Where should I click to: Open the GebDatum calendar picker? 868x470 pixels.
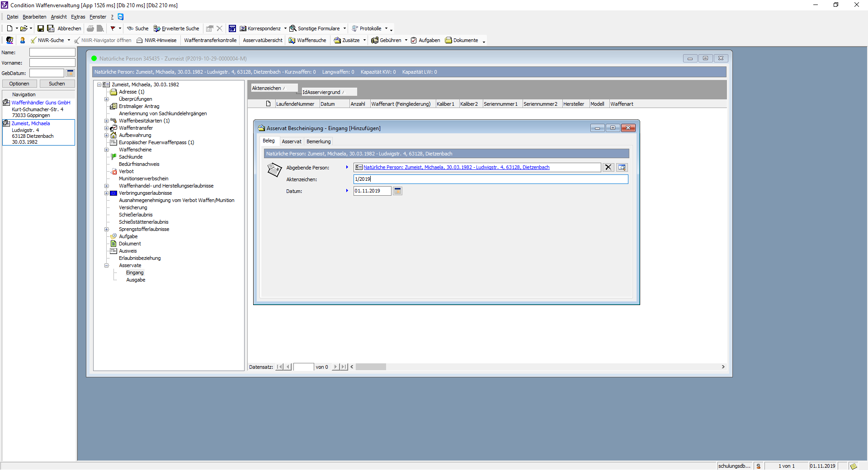click(x=71, y=73)
